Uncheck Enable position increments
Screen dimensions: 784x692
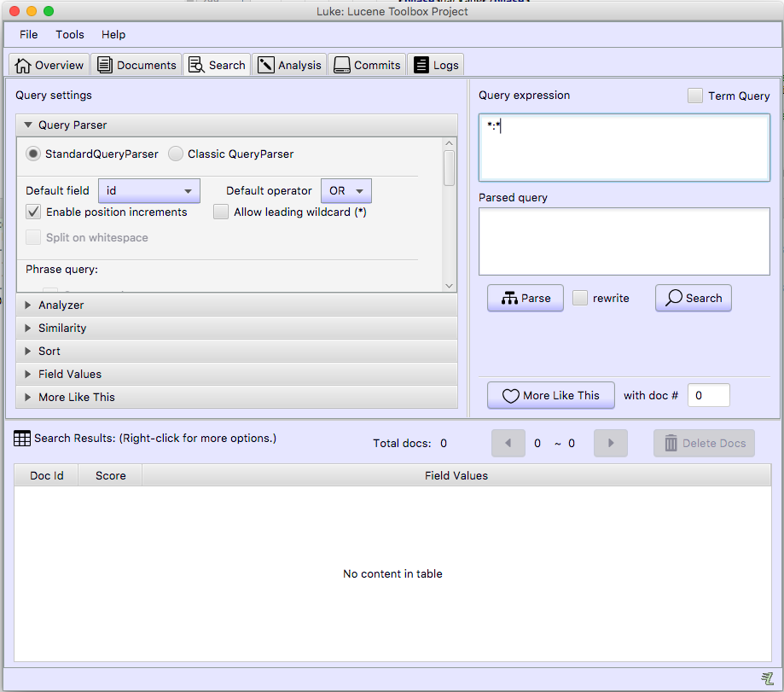33,212
